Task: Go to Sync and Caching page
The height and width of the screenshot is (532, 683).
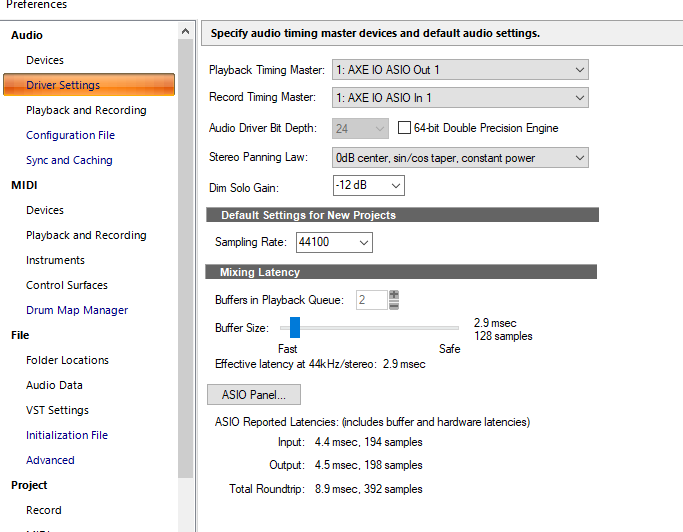Action: pos(69,160)
